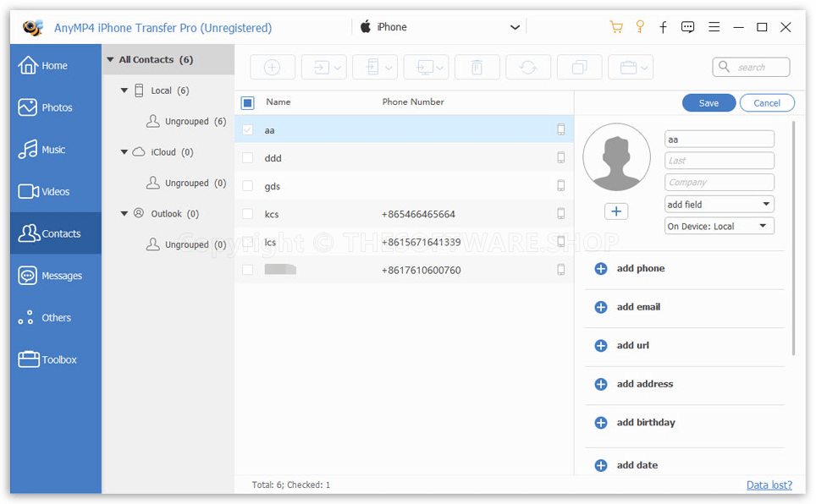Click the plus icon beside add email
Viewport: 816px width, 504px height.
pos(600,308)
